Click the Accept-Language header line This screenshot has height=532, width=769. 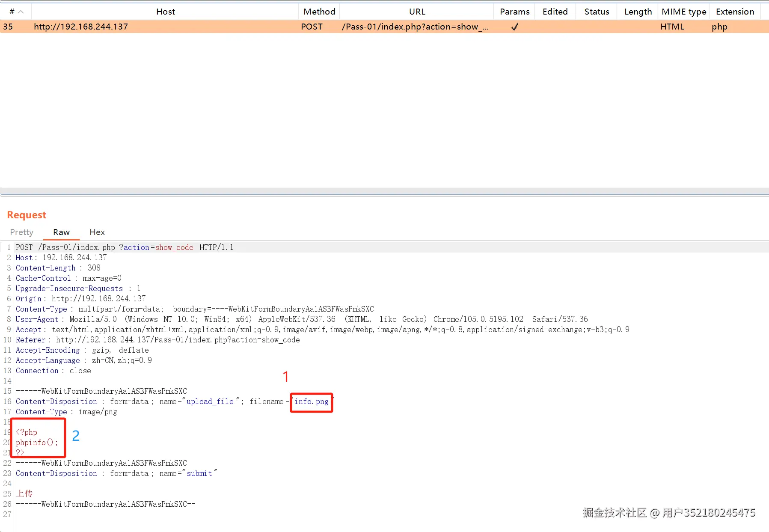pos(84,360)
